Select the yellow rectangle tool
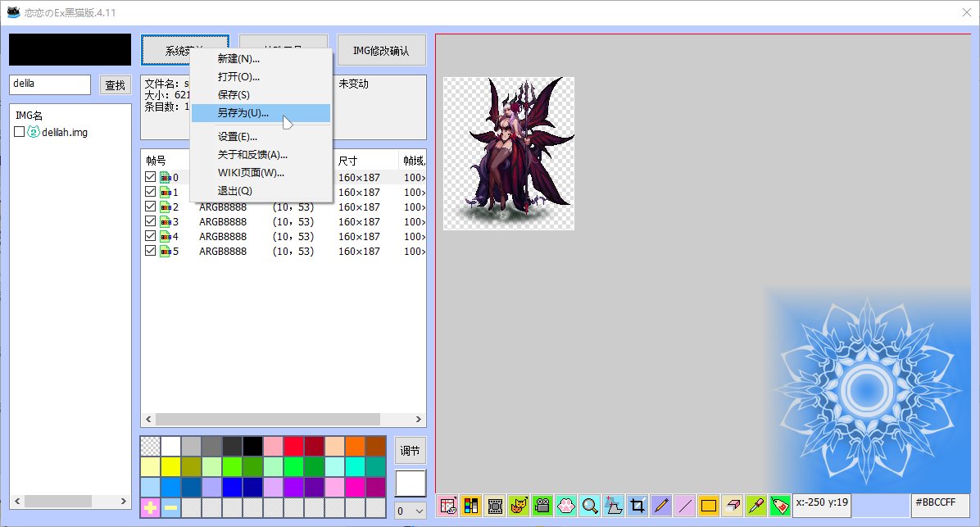 709,506
